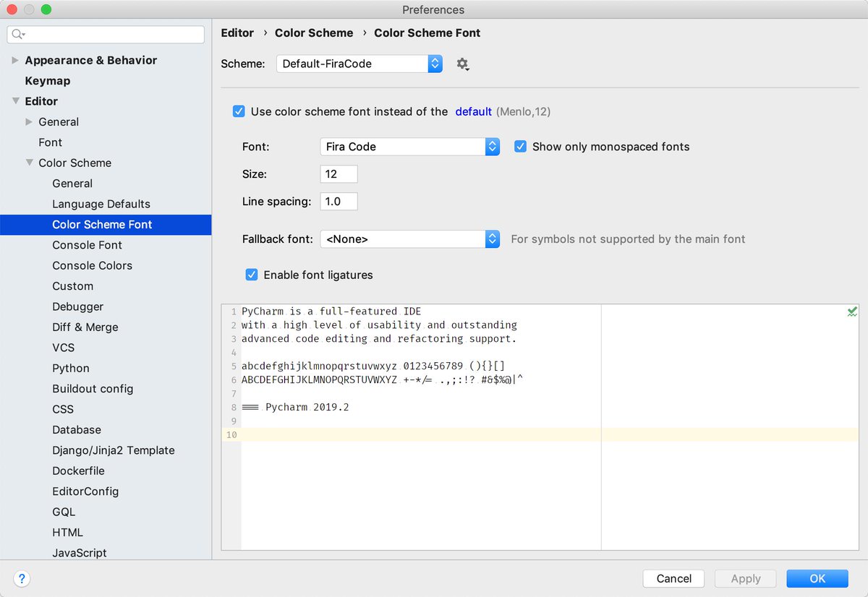The height and width of the screenshot is (597, 868).
Task: Select Color Scheme Font item
Action: 106,224
